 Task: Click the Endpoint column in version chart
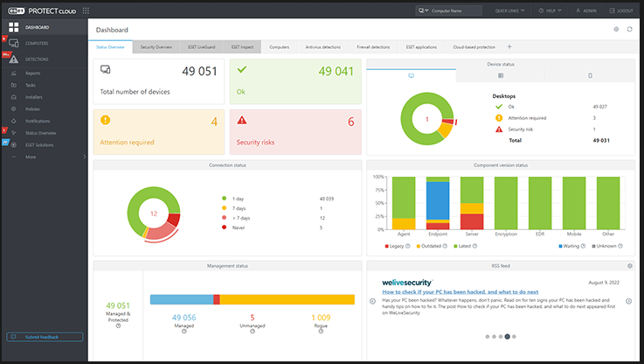coord(438,203)
